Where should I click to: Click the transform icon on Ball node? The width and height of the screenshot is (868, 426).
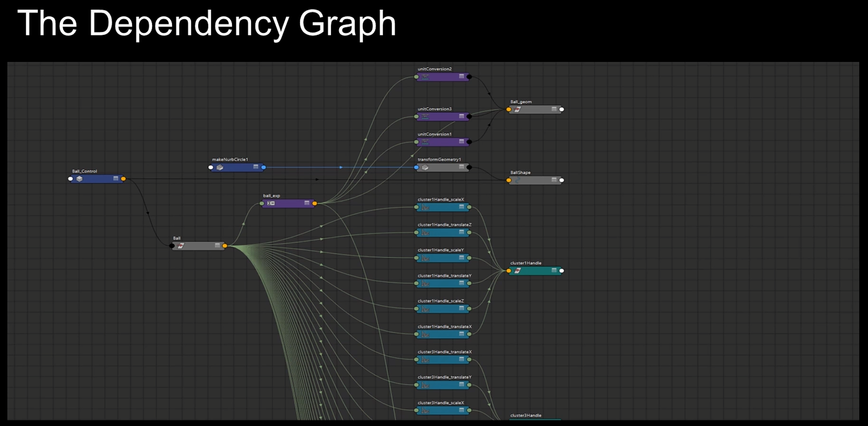181,246
